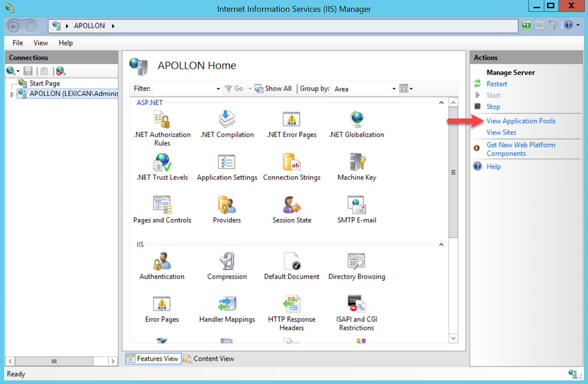The height and width of the screenshot is (384, 588).
Task: Open the Authentication feature icon
Action: click(162, 262)
